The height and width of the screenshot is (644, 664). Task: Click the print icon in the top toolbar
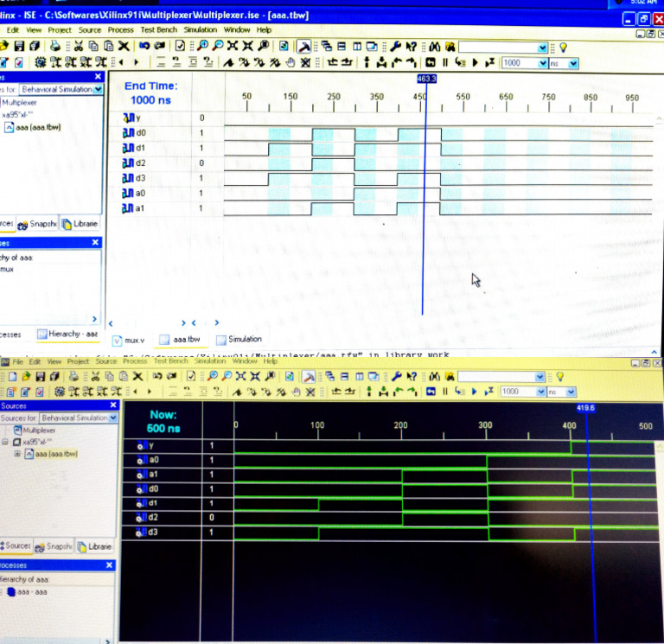pos(55,46)
